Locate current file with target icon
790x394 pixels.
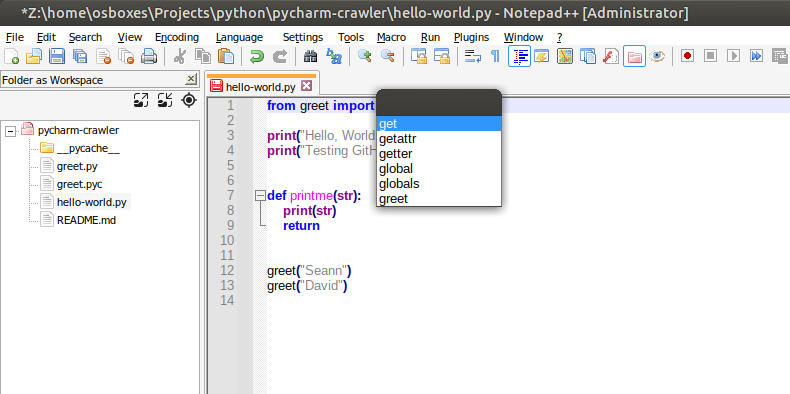(189, 100)
